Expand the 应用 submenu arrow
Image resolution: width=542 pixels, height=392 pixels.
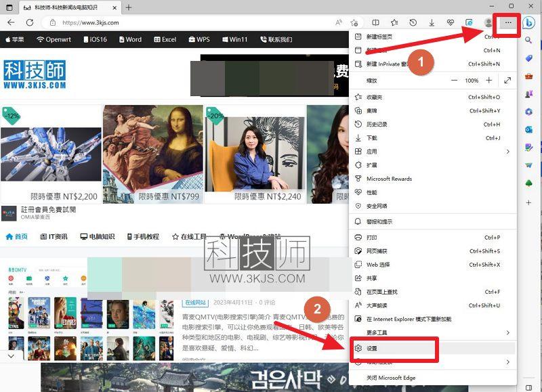(x=507, y=152)
